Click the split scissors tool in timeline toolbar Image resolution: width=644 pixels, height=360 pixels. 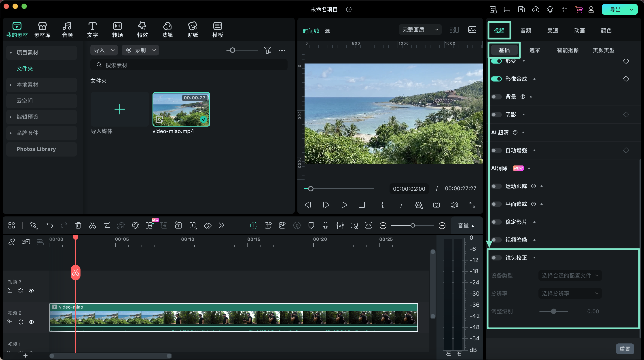92,225
